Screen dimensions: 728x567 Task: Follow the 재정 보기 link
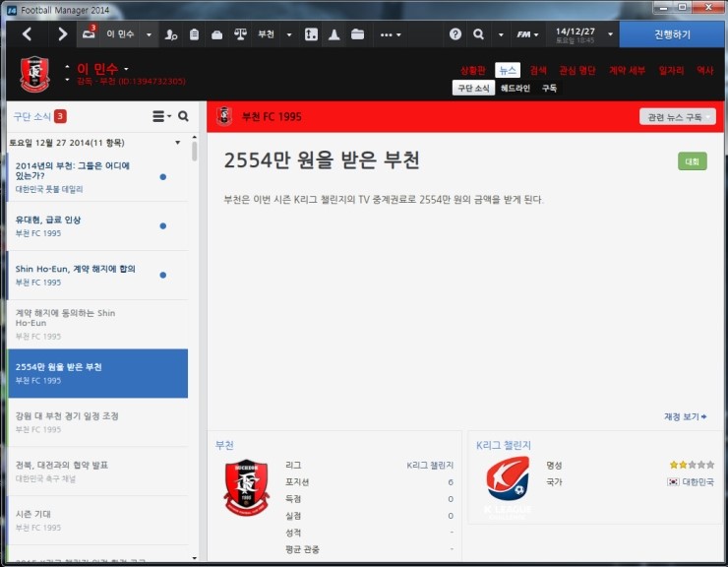pos(686,416)
